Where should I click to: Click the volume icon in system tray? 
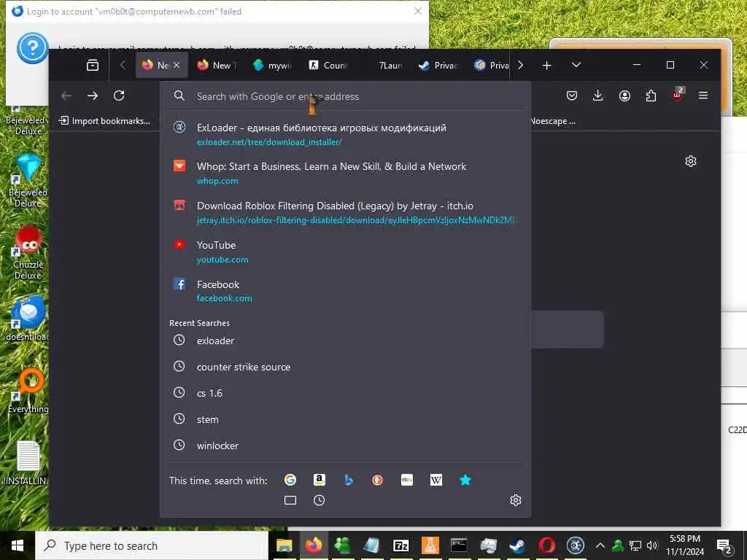point(651,545)
